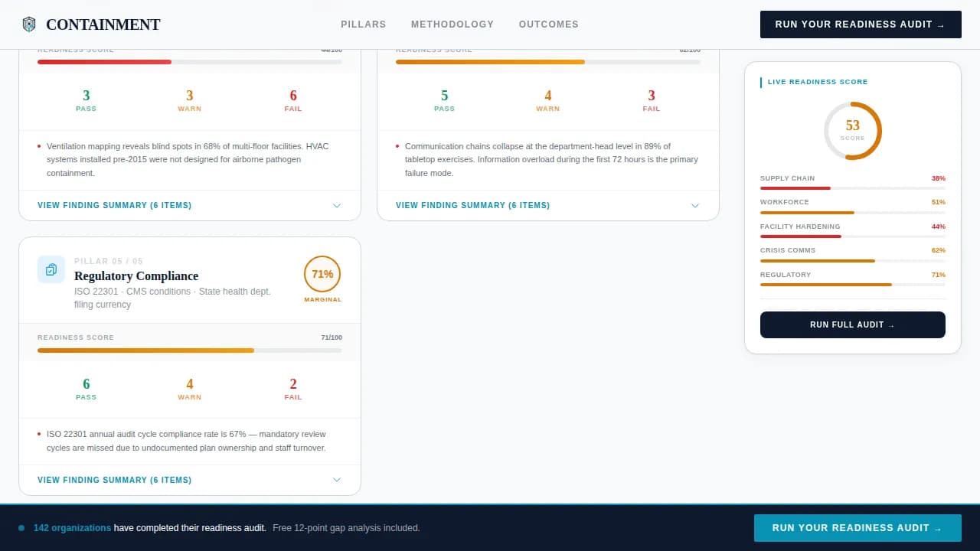Screen dimensions: 980x551
Task: Click the Regulatory Compliance readiness score bar
Action: (x=189, y=350)
